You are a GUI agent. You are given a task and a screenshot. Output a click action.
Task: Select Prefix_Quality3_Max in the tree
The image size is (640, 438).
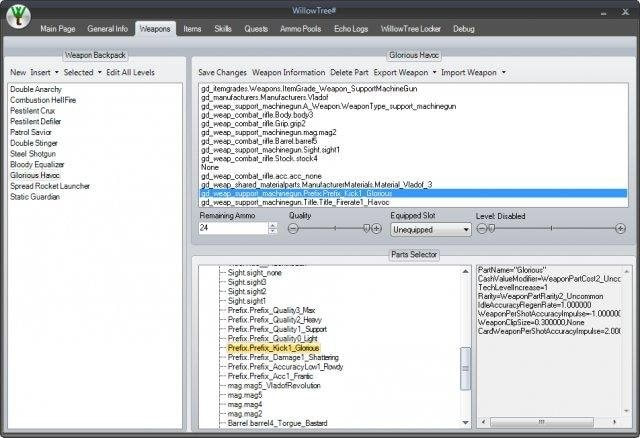[271, 311]
